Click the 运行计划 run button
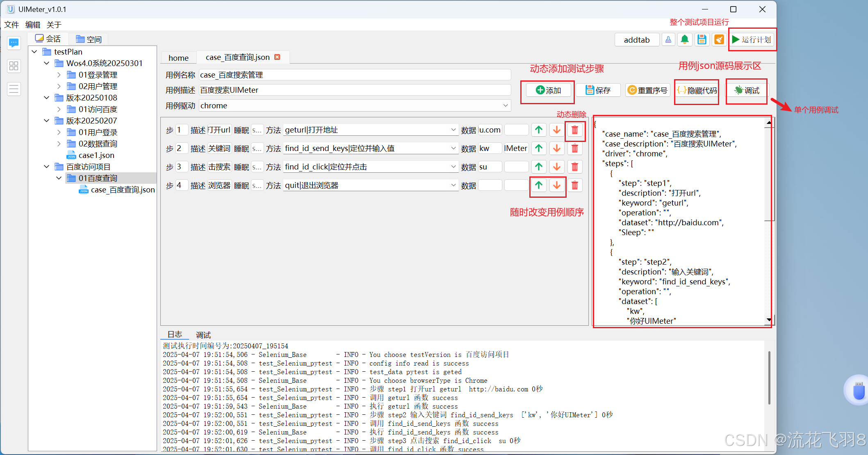The image size is (868, 455). 752,39
